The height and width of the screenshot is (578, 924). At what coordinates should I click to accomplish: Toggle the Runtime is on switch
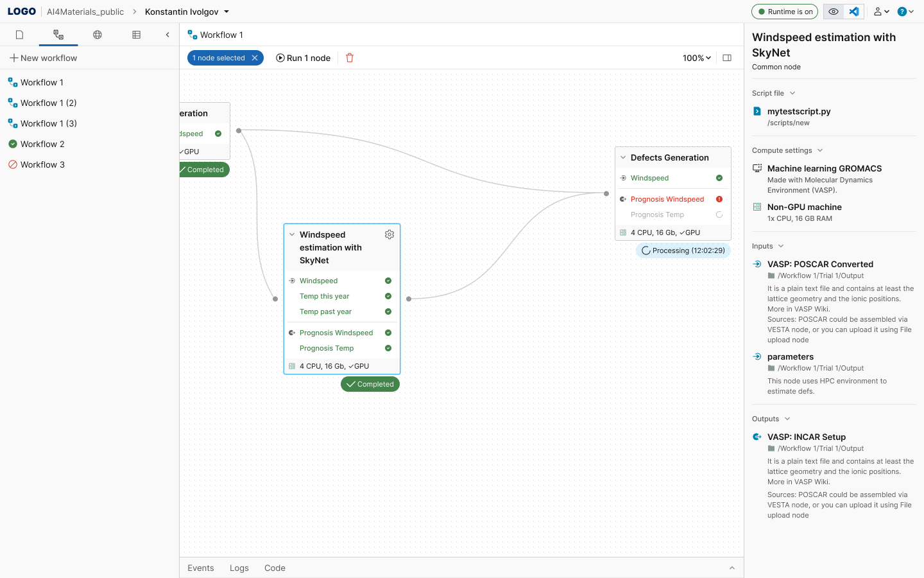click(x=785, y=12)
